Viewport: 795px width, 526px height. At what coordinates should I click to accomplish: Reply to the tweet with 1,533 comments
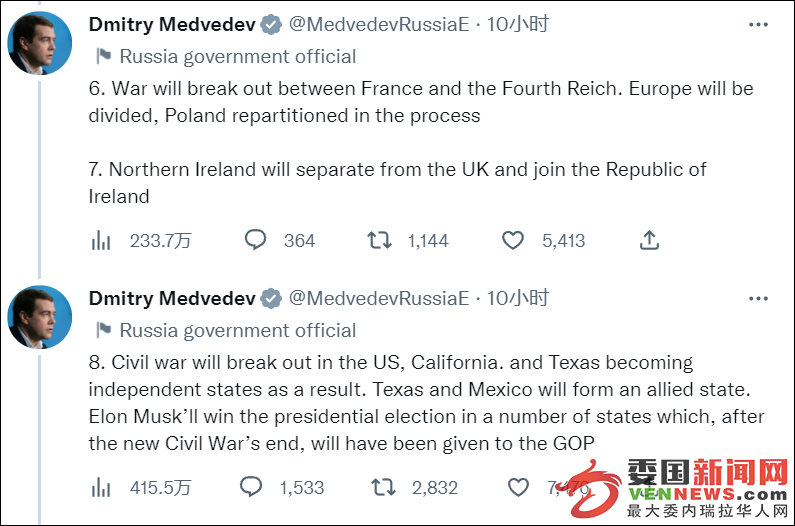click(250, 487)
